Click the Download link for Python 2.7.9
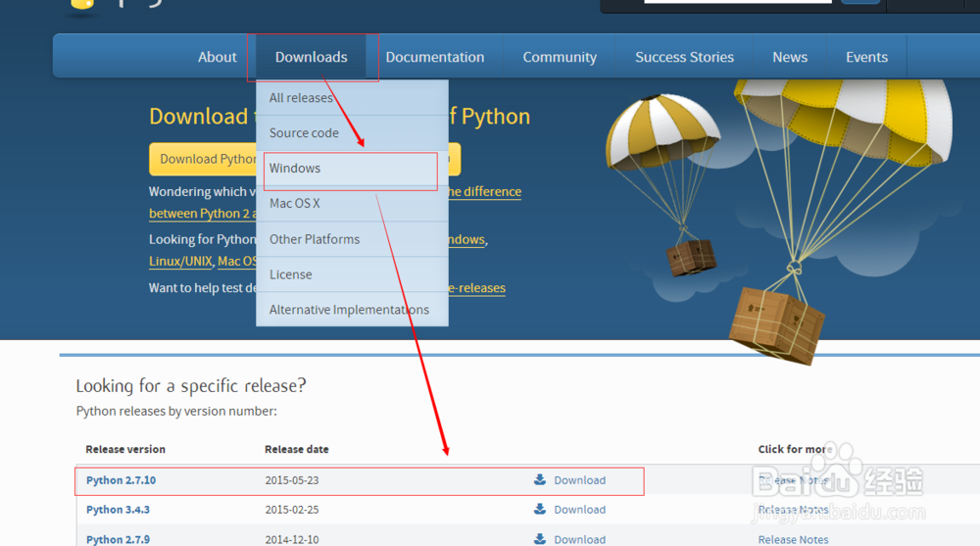 [579, 539]
